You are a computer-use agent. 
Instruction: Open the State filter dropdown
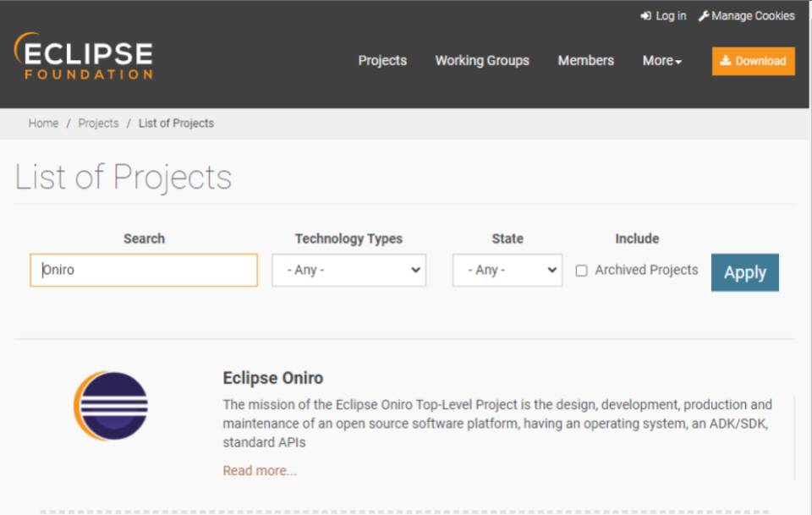point(507,270)
